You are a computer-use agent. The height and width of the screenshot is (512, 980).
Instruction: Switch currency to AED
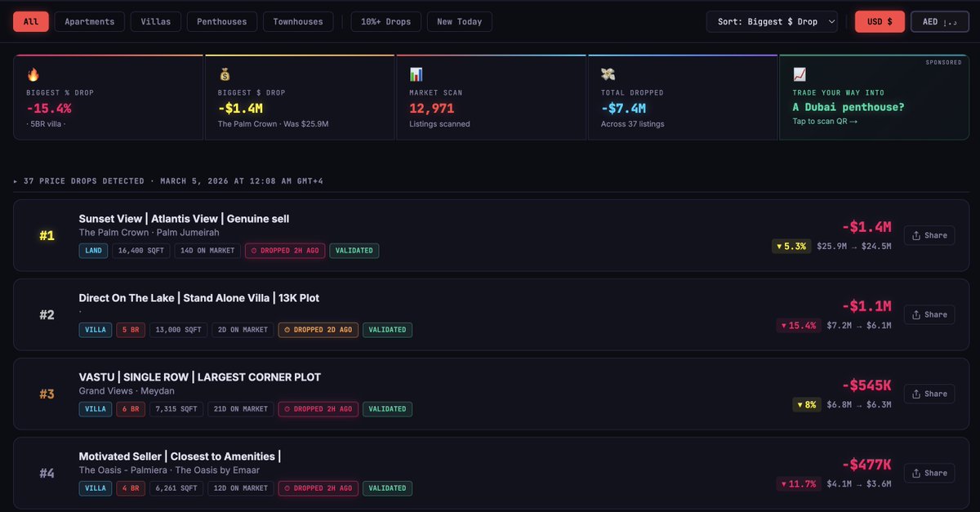pyautogui.click(x=940, y=22)
